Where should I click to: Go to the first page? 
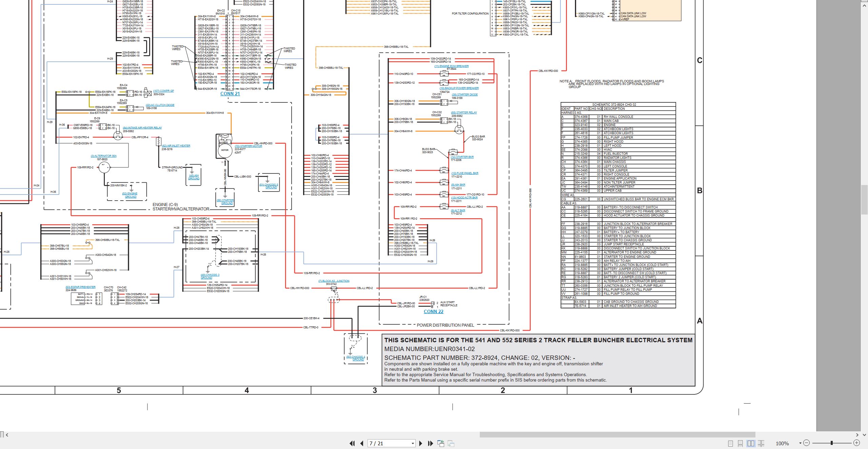pos(352,443)
